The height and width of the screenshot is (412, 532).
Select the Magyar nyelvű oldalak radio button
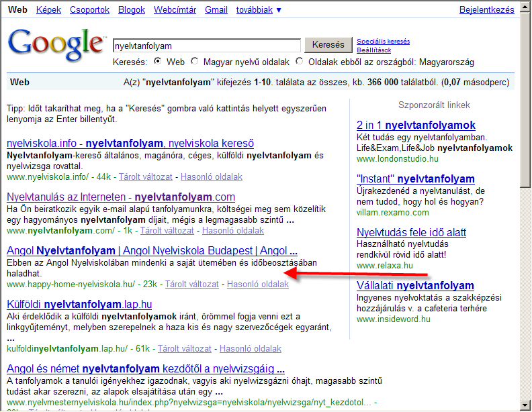click(194, 61)
